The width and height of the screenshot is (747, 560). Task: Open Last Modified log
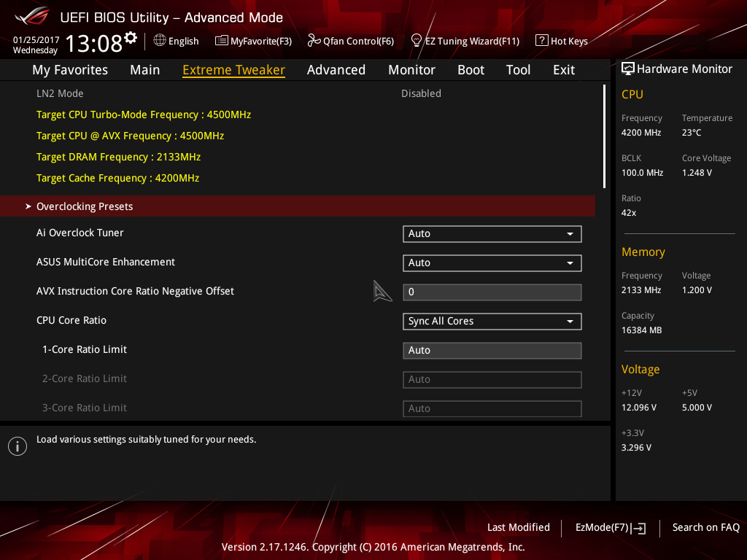pos(519,527)
